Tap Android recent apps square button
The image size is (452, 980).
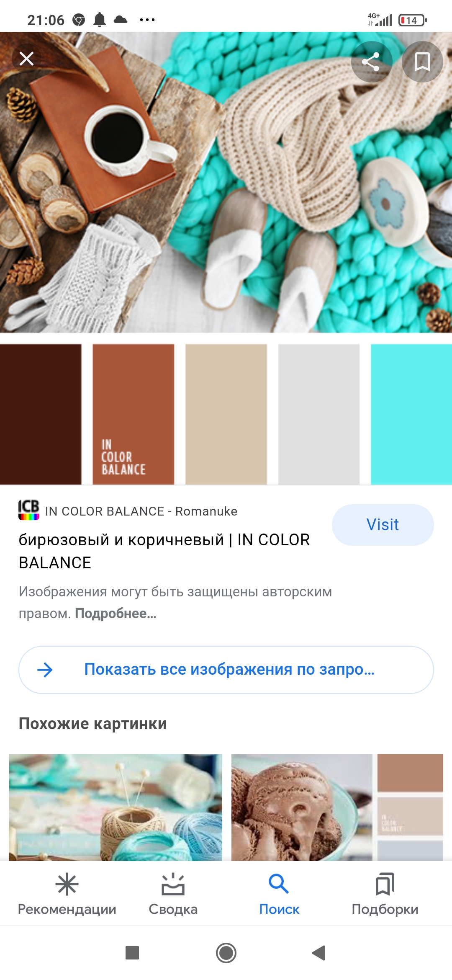click(132, 953)
